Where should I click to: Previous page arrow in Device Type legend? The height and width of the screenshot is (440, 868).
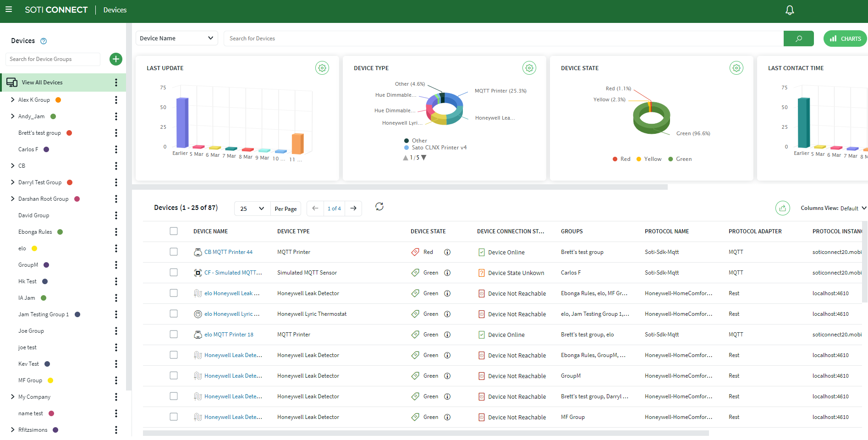point(406,158)
